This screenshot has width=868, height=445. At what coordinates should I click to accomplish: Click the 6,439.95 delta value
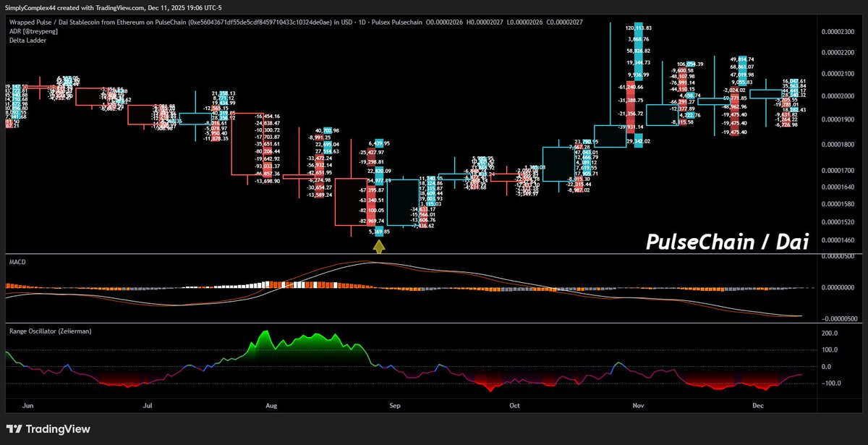tap(380, 143)
